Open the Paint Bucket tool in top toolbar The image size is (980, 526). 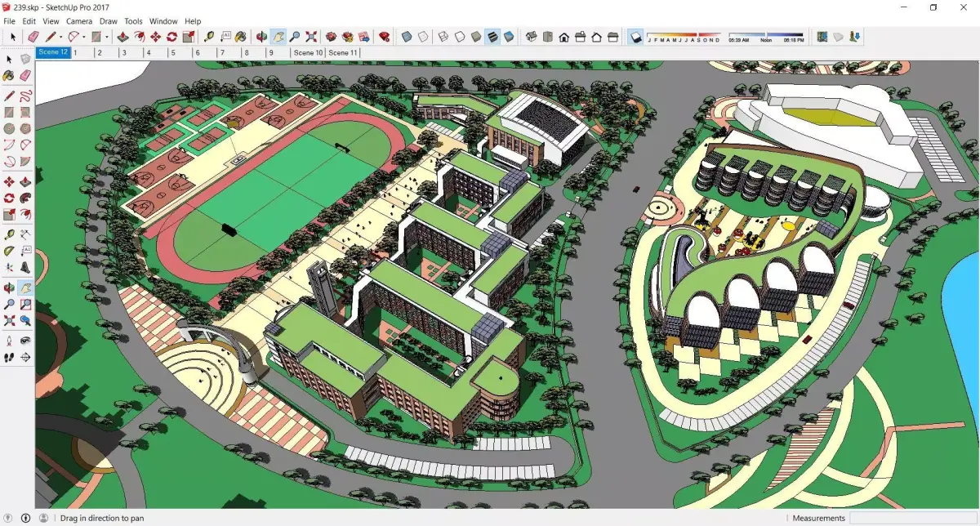click(241, 37)
